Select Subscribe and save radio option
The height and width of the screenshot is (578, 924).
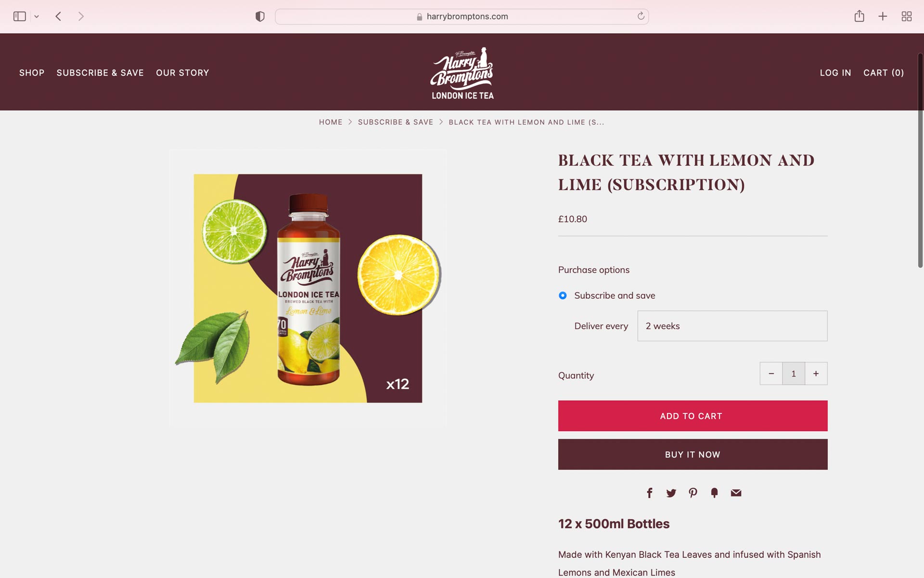(563, 295)
